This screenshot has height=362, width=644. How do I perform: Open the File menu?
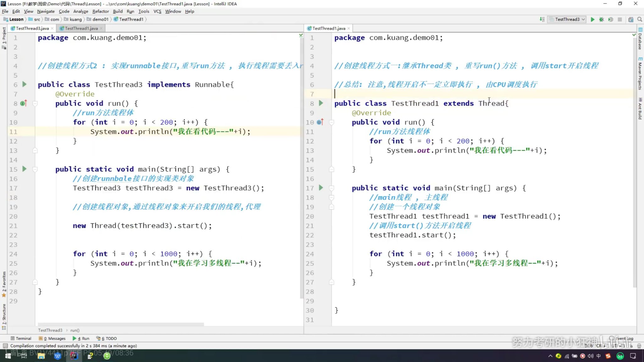click(5, 11)
